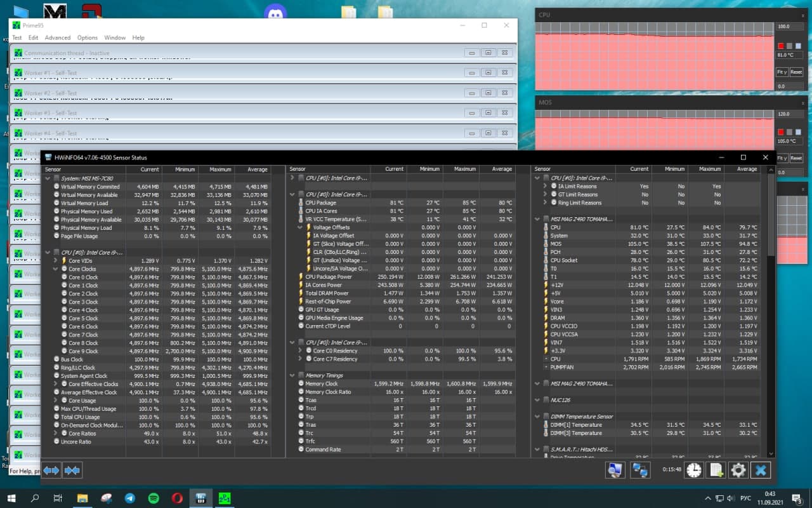Collapse the Memory Timings group
Viewport: 812px width, 508px height.
(x=292, y=375)
